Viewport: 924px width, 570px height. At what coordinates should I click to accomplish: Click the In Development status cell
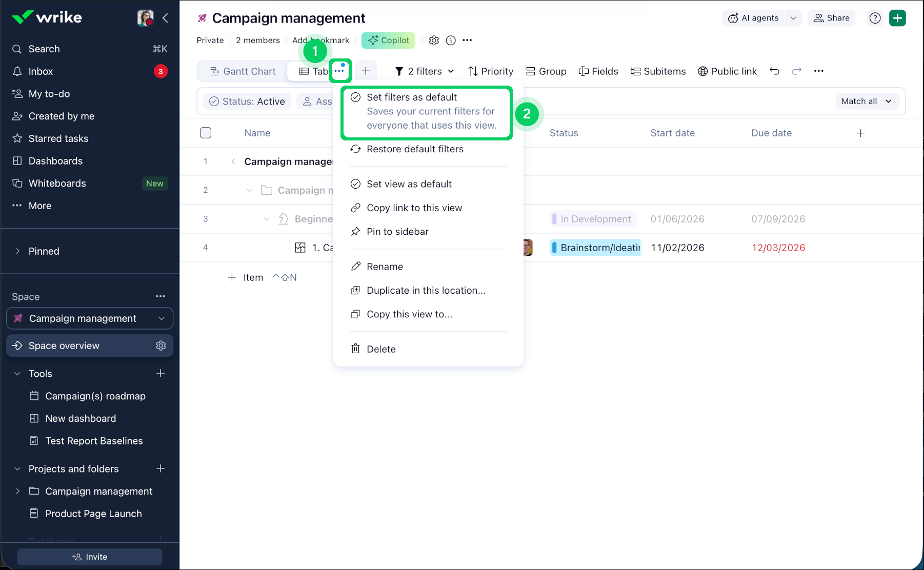pyautogui.click(x=593, y=219)
